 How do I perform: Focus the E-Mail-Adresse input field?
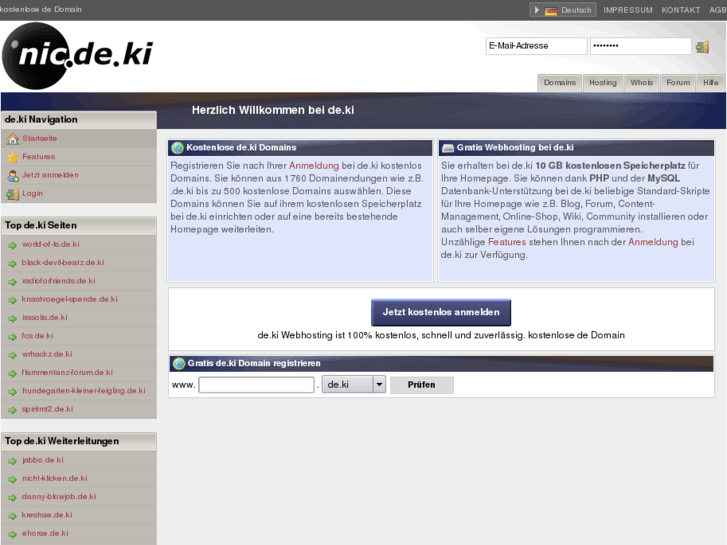536,46
